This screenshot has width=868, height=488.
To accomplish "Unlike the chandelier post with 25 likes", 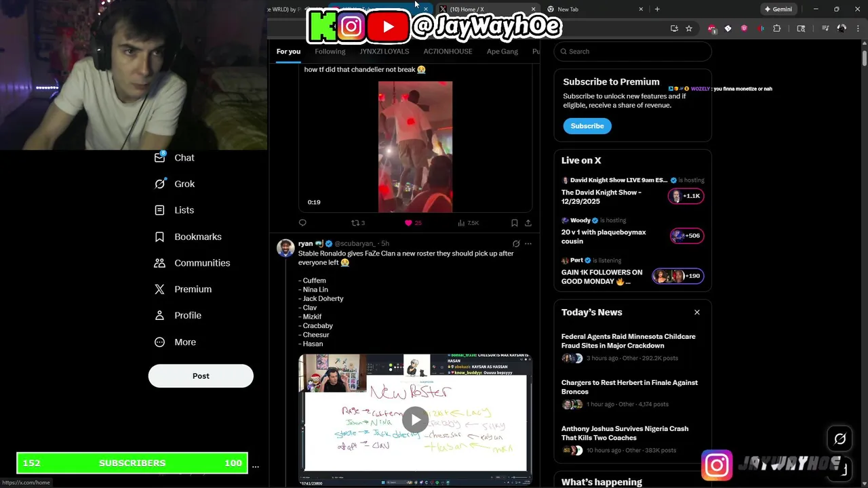I will point(413,223).
